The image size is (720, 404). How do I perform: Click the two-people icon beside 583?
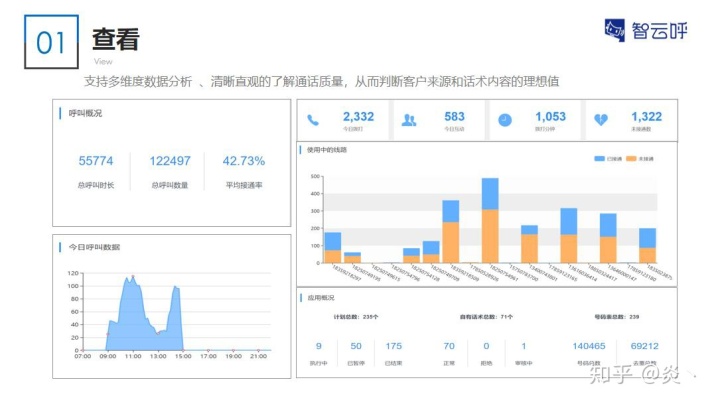409,120
